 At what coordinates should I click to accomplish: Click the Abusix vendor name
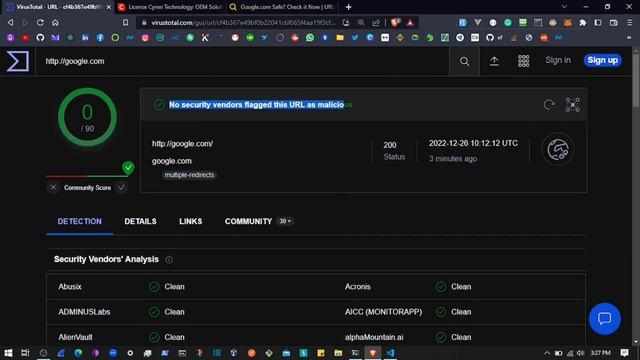coord(70,287)
